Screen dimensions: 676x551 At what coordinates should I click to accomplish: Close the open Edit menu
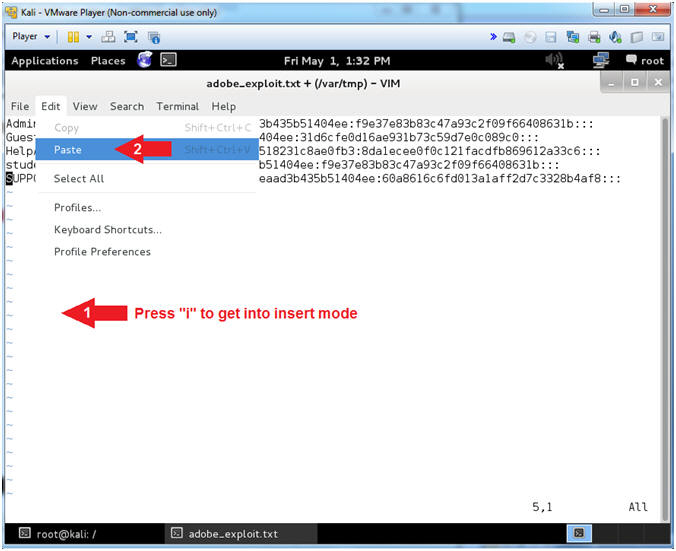point(50,106)
